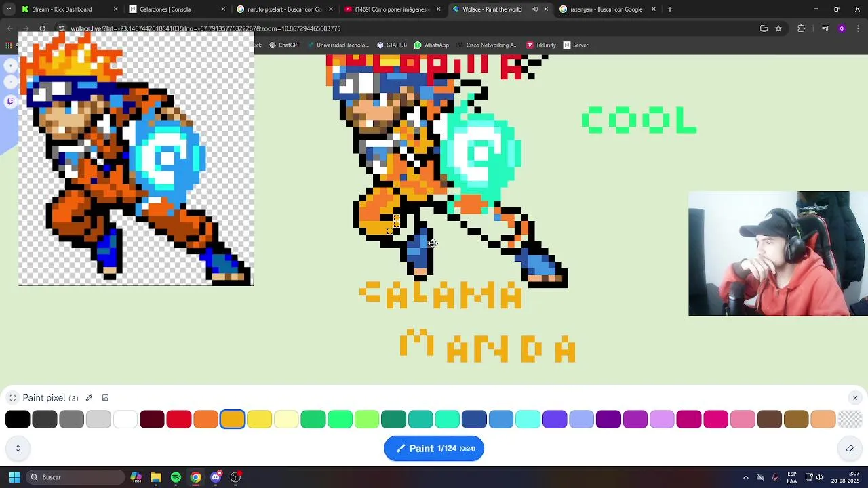Screen dimensions: 868x488
Task: Open the ChatGPT bookmark
Action: tap(284, 45)
